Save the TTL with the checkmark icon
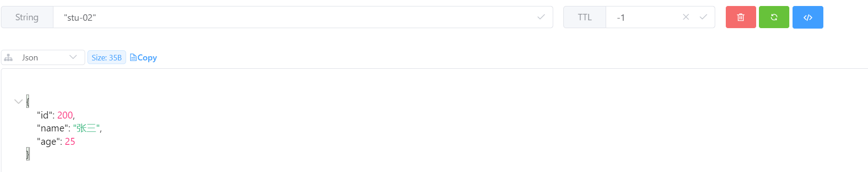Screen dimensions: 868x172 point(703,17)
